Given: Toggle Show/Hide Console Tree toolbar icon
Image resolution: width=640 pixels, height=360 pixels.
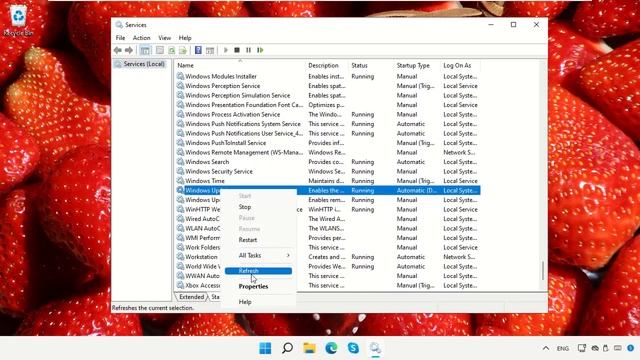Looking at the screenshot, I should 145,50.
